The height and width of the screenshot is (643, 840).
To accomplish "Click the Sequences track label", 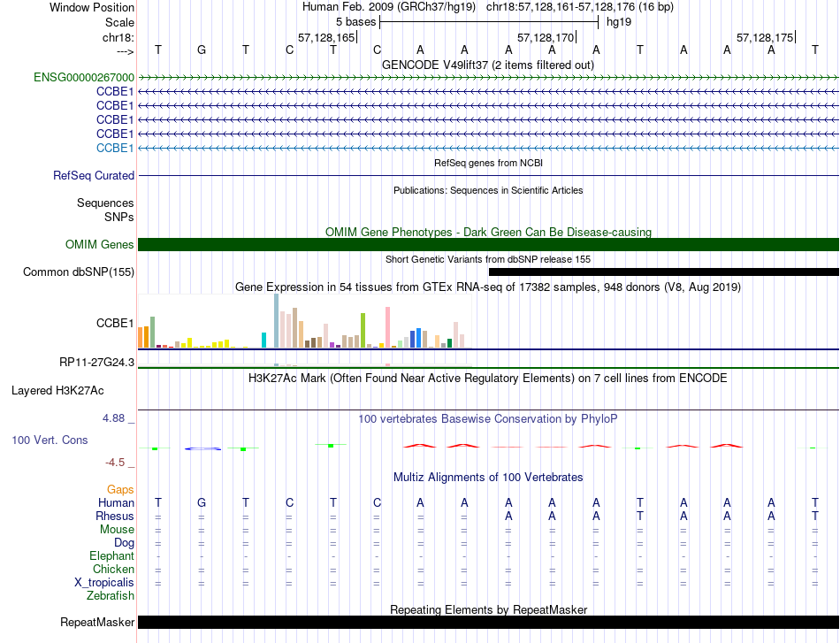I will click(105, 203).
